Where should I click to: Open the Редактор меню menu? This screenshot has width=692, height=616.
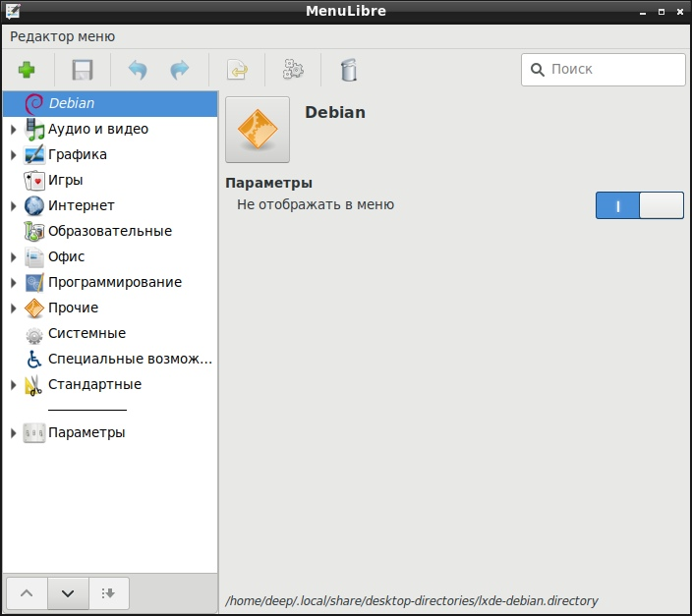tap(62, 36)
